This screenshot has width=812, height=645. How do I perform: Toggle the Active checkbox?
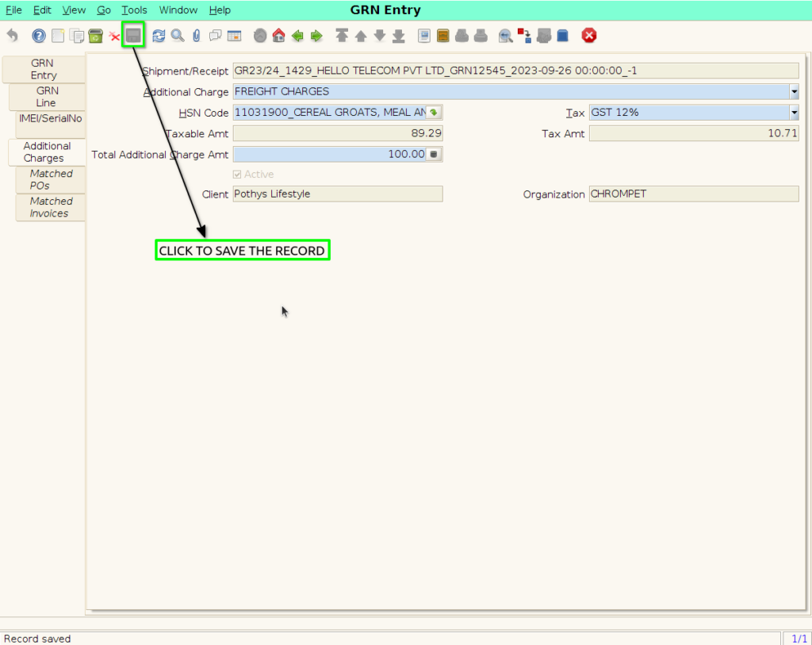tap(237, 175)
